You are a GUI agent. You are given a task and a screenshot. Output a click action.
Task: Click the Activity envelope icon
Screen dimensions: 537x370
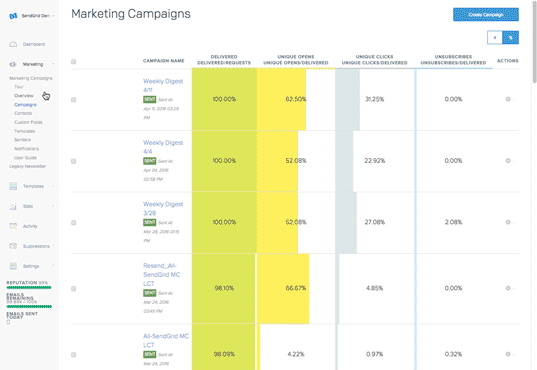(13, 226)
